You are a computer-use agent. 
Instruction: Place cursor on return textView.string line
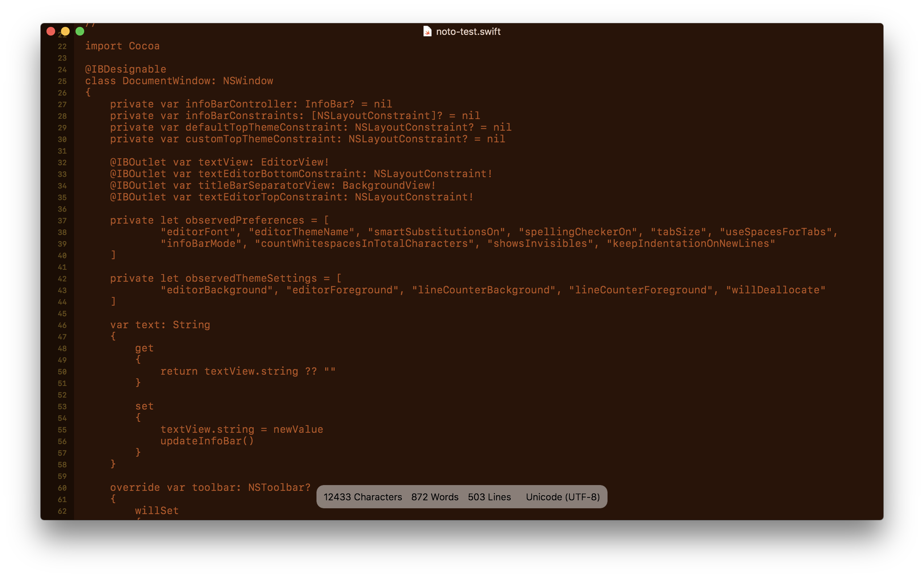tap(248, 371)
